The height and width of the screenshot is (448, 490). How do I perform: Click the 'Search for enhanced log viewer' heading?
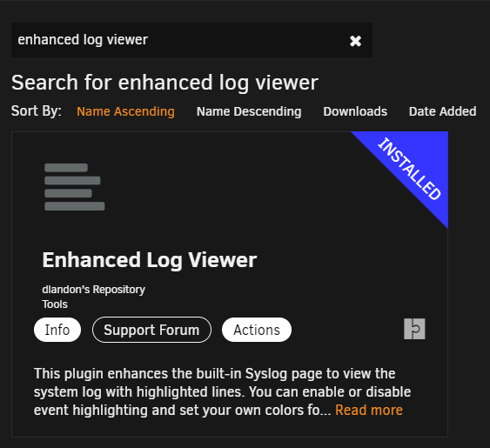[164, 83]
